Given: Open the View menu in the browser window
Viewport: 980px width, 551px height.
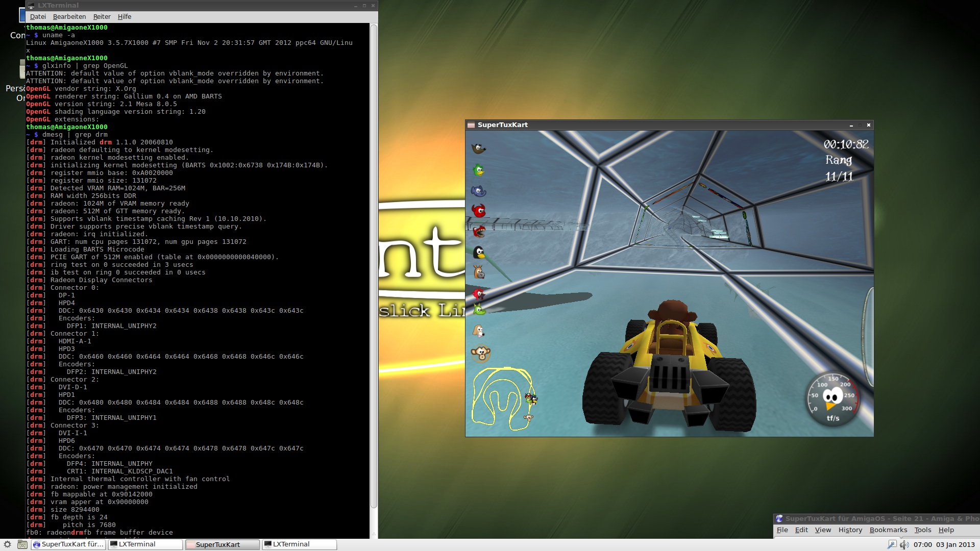Looking at the screenshot, I should (823, 530).
